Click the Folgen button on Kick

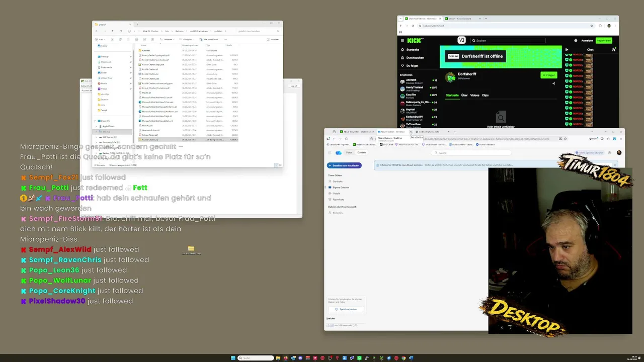coord(548,75)
